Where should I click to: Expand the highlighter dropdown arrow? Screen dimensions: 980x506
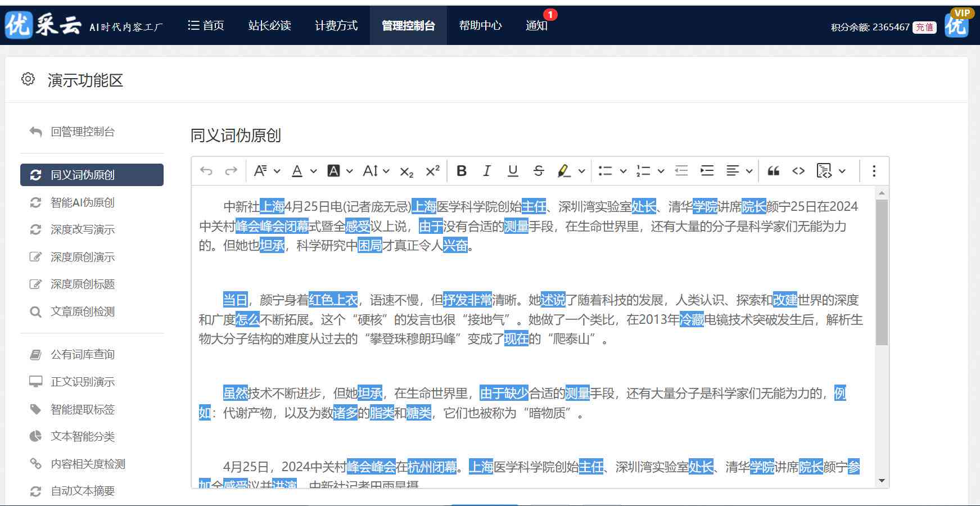581,171
